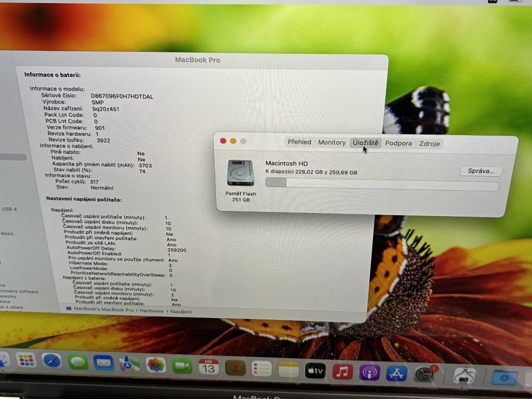Open System Preferences with notification badge
Screen dimensions: 532x399
[425, 374]
